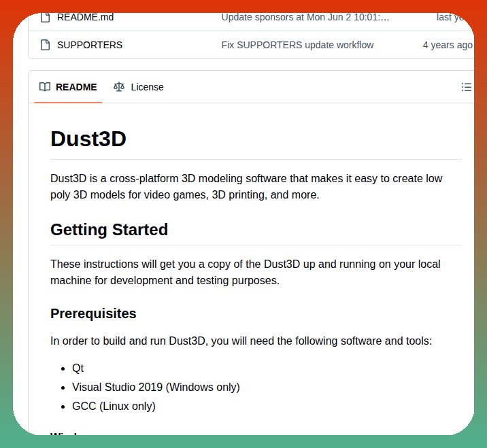Click the Getting Started heading
The width and height of the screenshot is (487, 448).
(x=109, y=230)
